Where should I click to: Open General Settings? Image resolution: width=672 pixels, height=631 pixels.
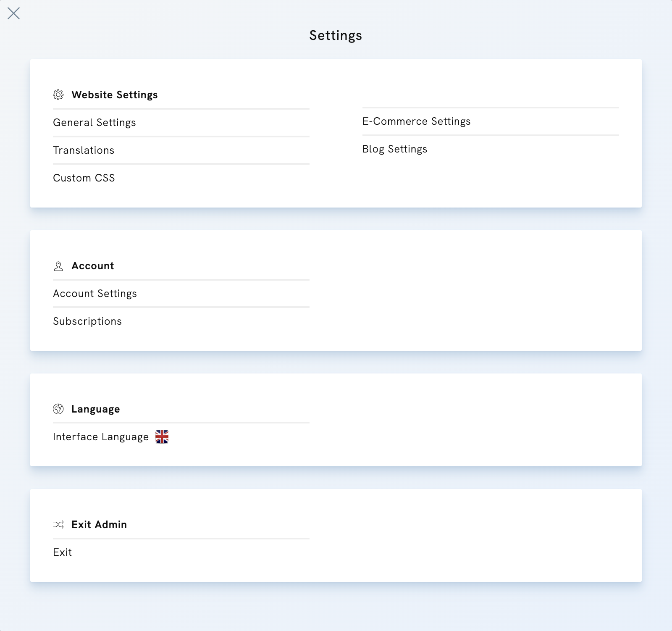(94, 122)
